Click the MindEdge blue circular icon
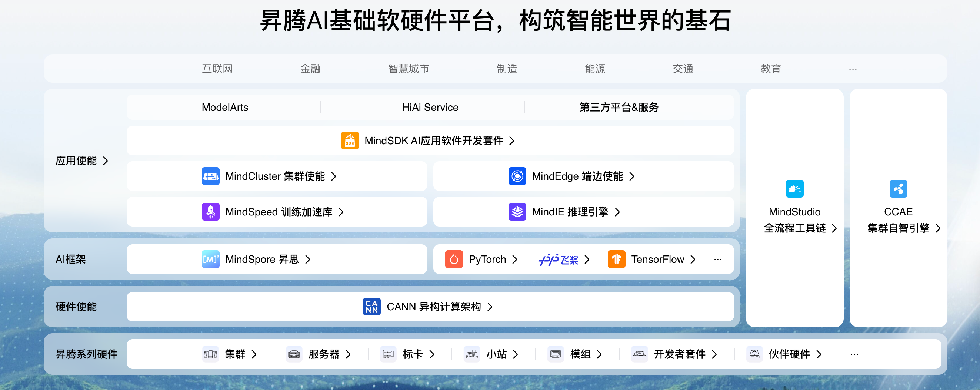 click(517, 176)
